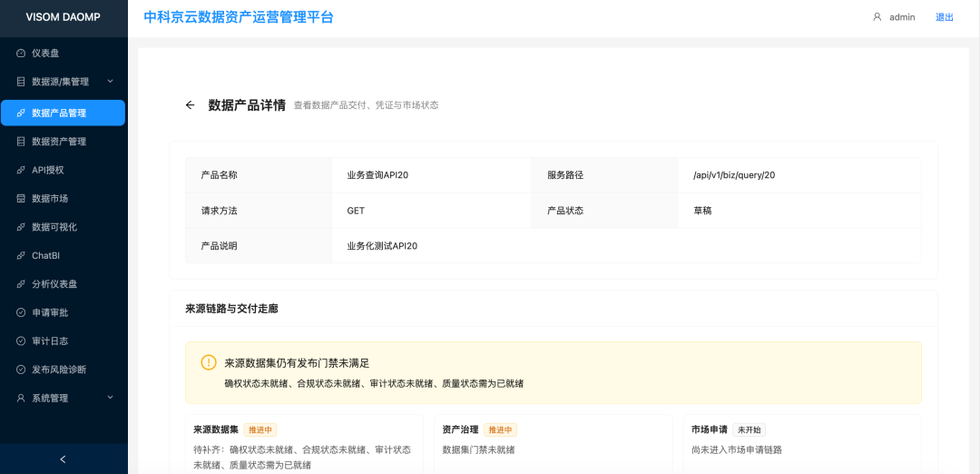Open the 数据资产管理 menu item
This screenshot has height=474, width=980.
[64, 142]
